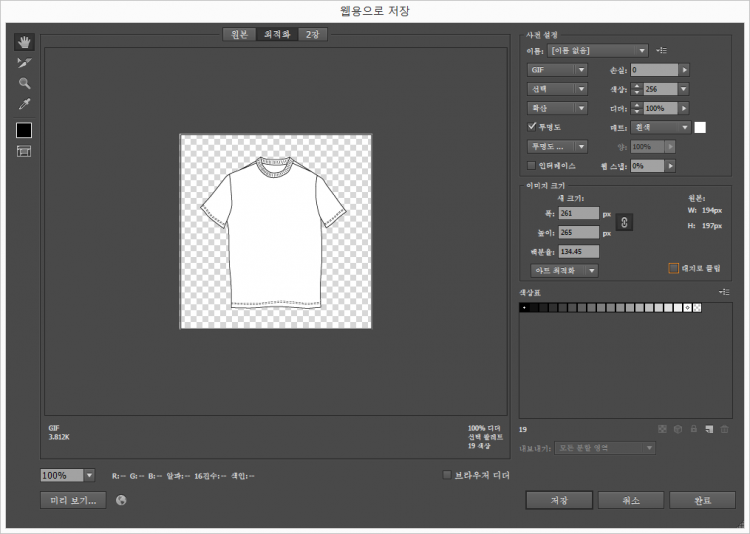The width and height of the screenshot is (750, 534).
Task: Click the 19 색상 info text
Action: click(478, 445)
